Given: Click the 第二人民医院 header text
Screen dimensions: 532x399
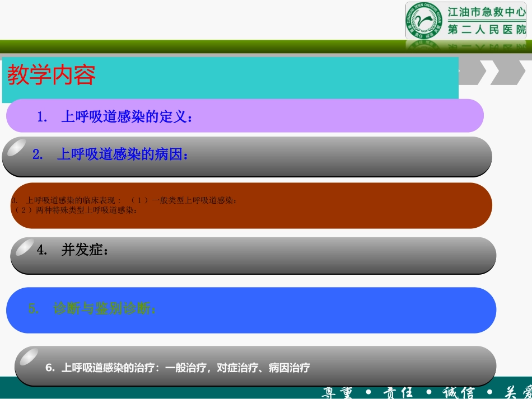Looking at the screenshot, I should click(487, 30).
